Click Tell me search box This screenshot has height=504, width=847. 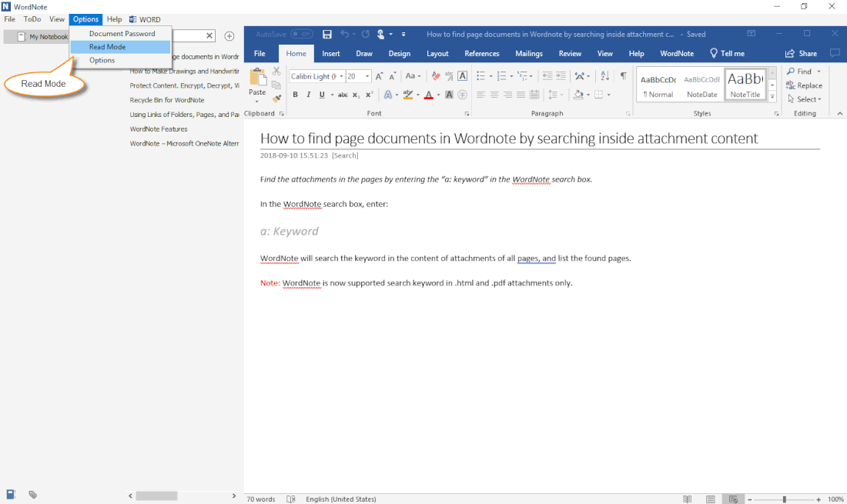[727, 53]
